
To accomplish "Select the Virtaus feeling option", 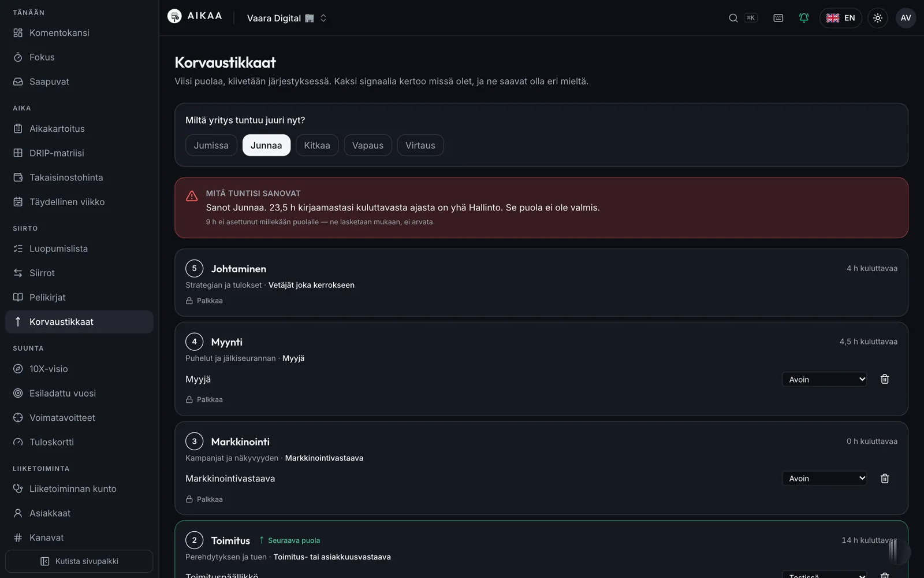I will (420, 145).
